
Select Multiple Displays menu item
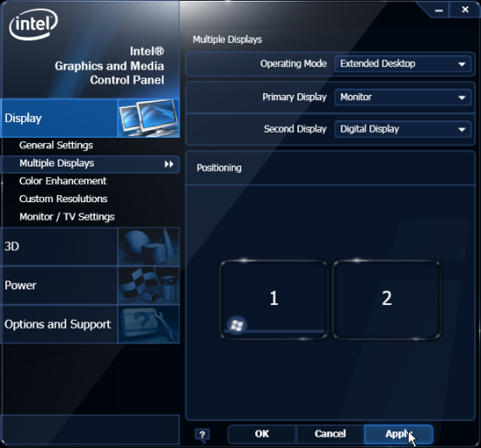tap(90, 164)
